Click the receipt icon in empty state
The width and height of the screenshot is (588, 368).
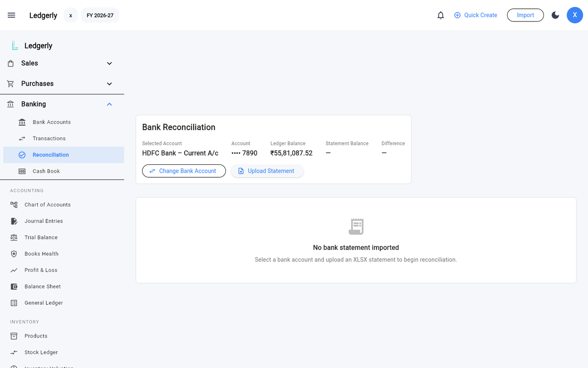pyautogui.click(x=356, y=226)
